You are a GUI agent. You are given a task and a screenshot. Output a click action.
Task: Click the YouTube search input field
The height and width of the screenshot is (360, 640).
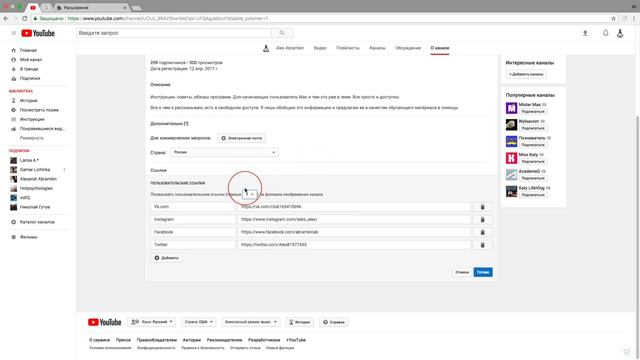(x=174, y=33)
